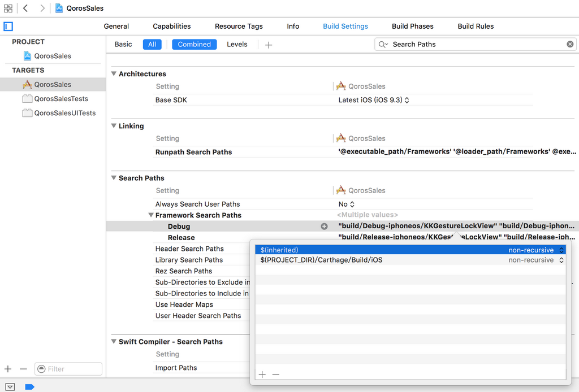Select Import Paths setting
Screen dimensions: 579x392
coord(176,368)
